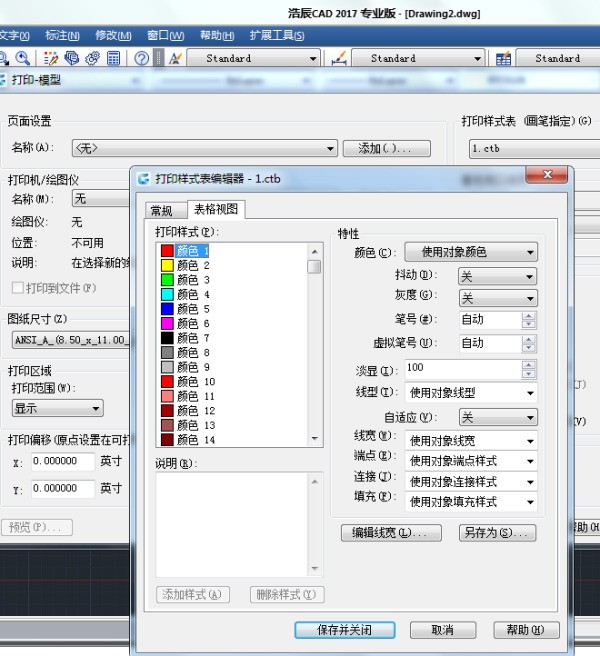The width and height of the screenshot is (600, 656).
Task: Open the 线宽(W) dropdown
Action: pyautogui.click(x=471, y=441)
